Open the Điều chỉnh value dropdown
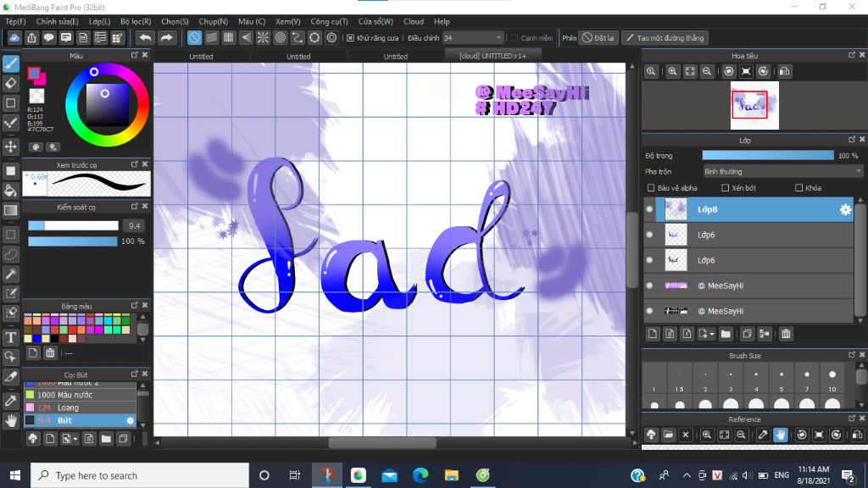868x488 pixels. coord(472,38)
